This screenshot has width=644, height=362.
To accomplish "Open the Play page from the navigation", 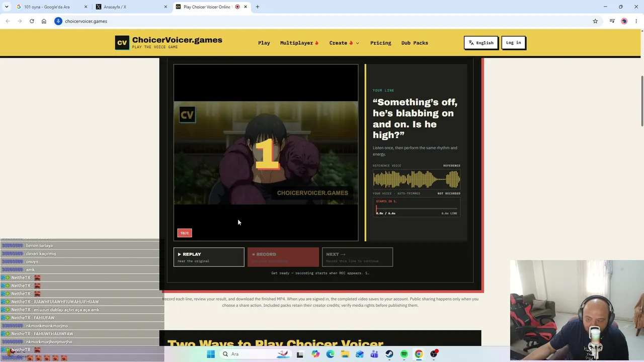I will (x=264, y=43).
